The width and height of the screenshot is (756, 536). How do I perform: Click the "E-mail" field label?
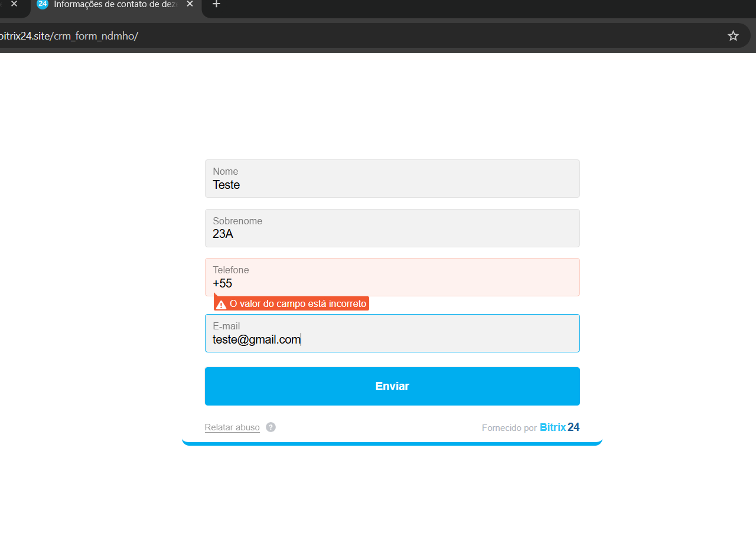coord(226,326)
